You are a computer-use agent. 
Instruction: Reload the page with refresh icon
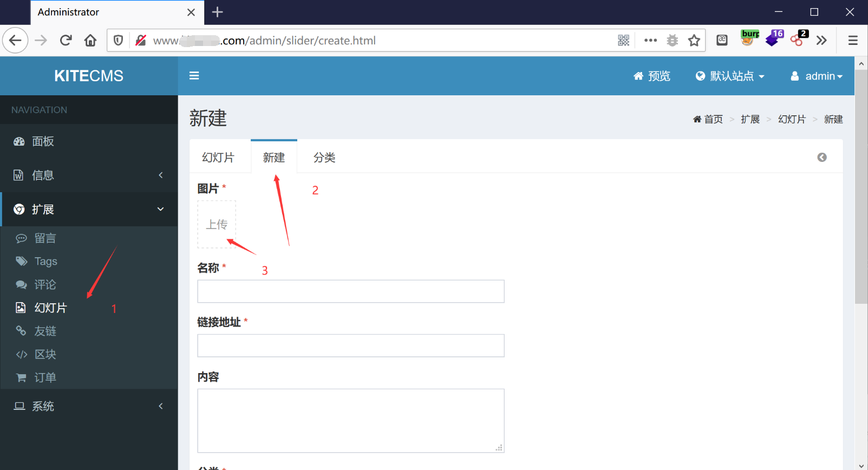coord(66,41)
